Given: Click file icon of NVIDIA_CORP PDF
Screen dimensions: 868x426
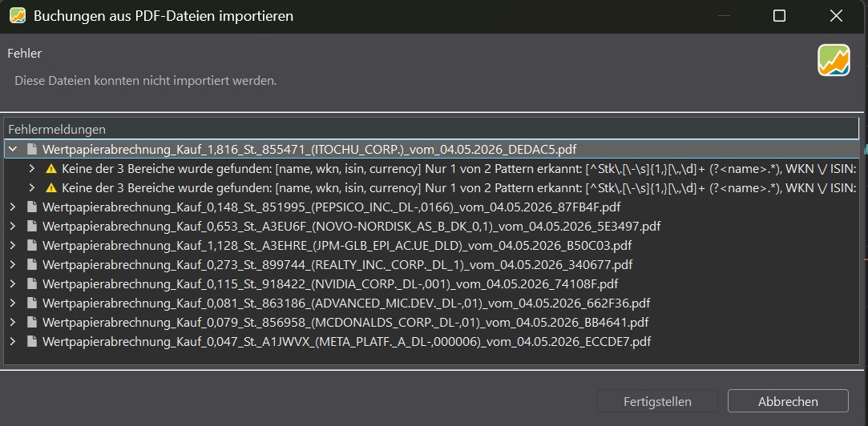Looking at the screenshot, I should pos(33,283).
